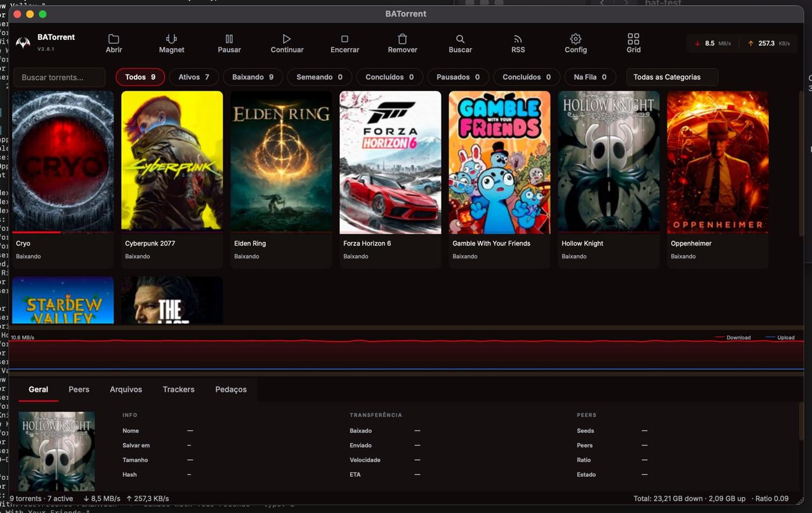Select the Cyberpunk 2077 cover

(172, 162)
